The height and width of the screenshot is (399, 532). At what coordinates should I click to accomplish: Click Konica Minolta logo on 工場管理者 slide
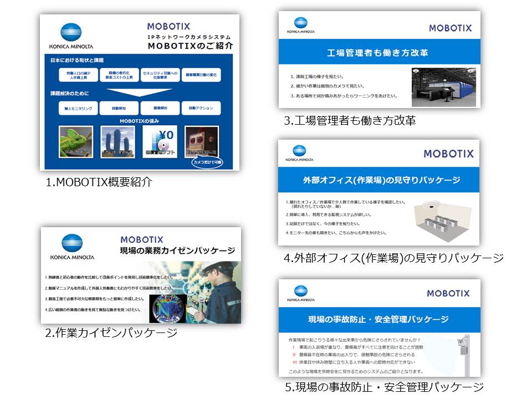point(300,25)
